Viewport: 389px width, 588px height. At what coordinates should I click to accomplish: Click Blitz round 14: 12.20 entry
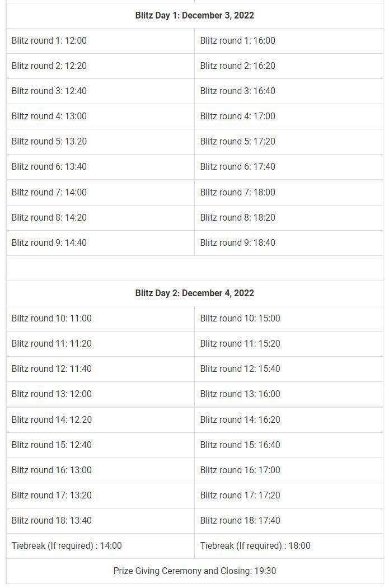click(x=51, y=420)
